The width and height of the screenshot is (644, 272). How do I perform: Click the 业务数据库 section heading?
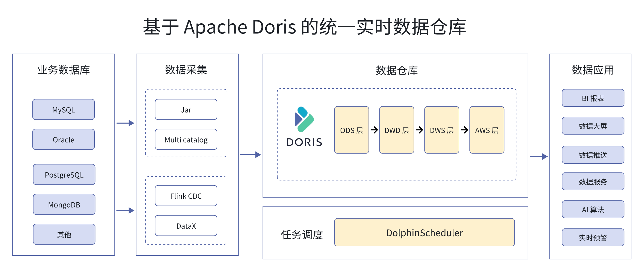[64, 70]
